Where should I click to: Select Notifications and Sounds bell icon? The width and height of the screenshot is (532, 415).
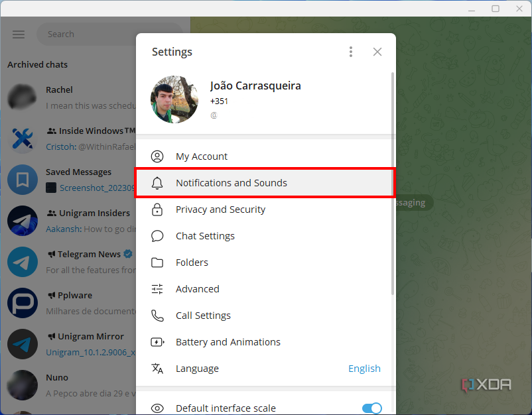coord(157,182)
